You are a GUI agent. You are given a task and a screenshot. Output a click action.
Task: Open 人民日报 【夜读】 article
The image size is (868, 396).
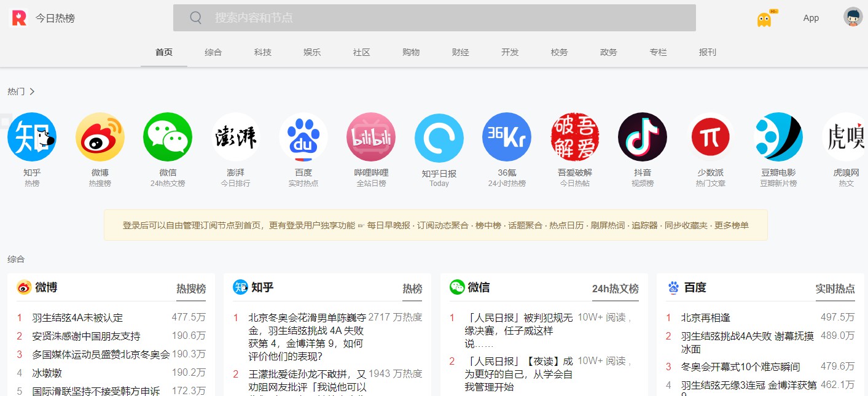[x=520, y=374]
